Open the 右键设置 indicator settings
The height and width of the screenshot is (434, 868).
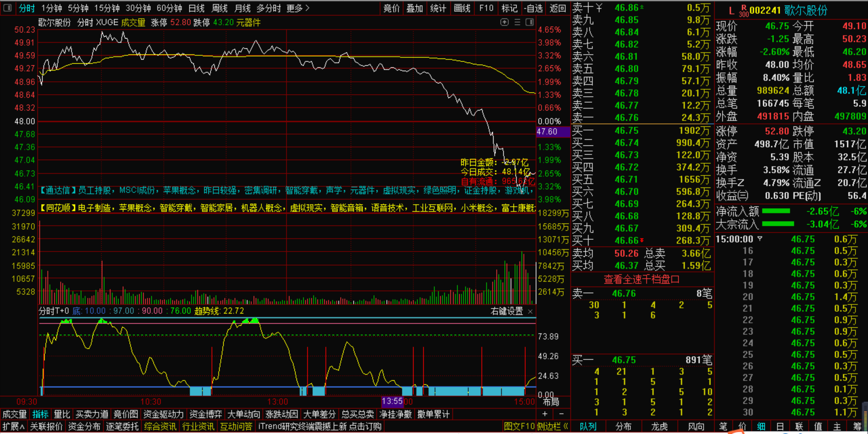[x=506, y=311]
